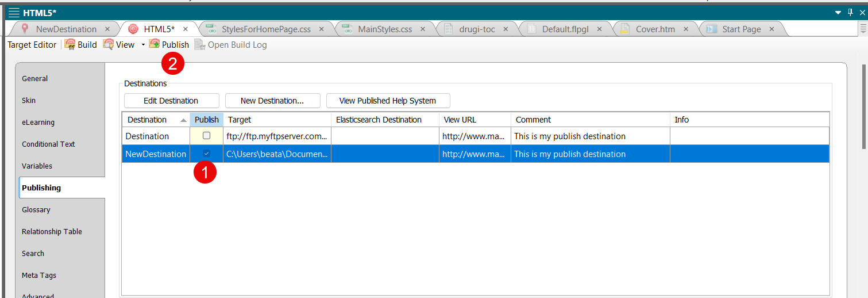Close the NewDestination tab

coord(107,29)
